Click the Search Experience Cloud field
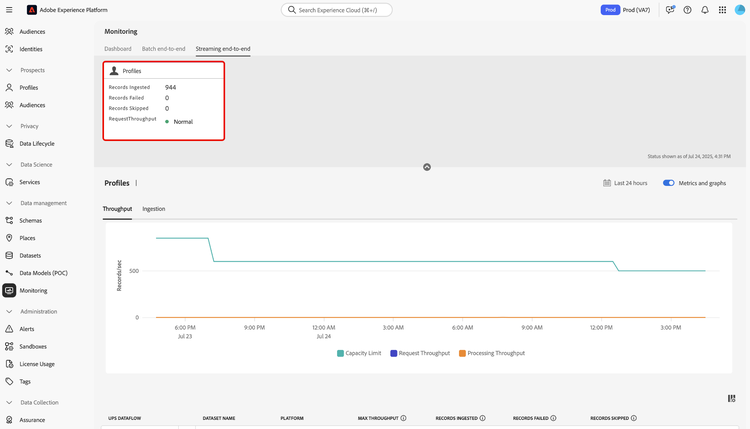The height and width of the screenshot is (429, 750). coord(337,10)
